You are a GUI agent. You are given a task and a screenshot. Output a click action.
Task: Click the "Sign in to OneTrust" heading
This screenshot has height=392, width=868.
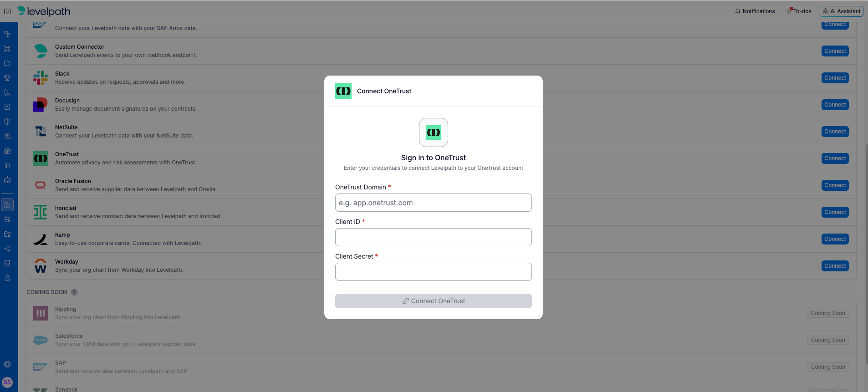[434, 158]
